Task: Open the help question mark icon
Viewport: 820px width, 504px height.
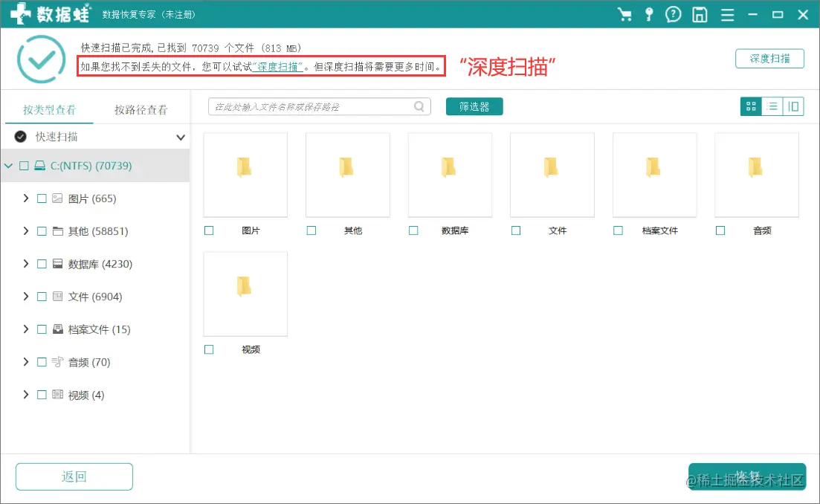Action: pos(674,14)
